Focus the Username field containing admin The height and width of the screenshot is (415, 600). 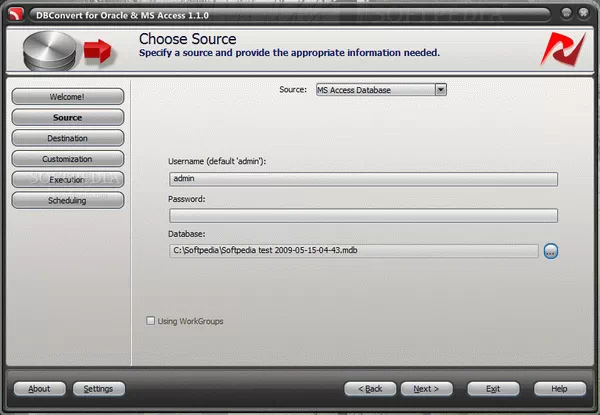[x=363, y=179]
